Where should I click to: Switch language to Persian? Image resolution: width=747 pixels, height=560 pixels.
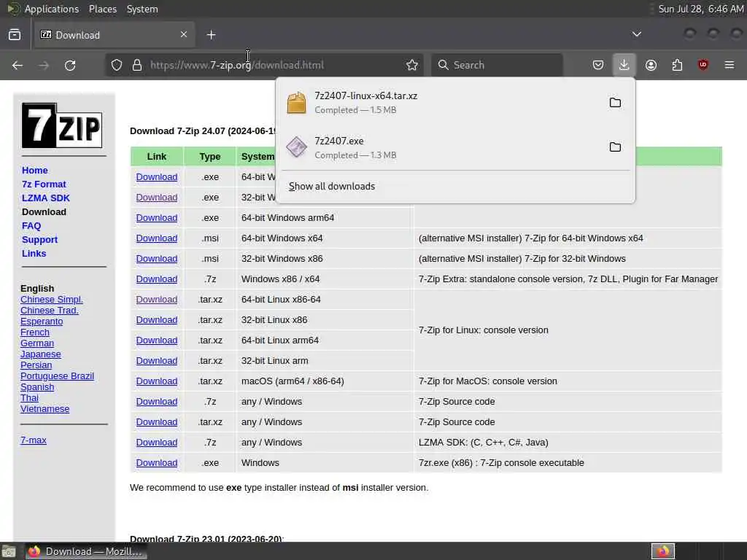(x=36, y=365)
